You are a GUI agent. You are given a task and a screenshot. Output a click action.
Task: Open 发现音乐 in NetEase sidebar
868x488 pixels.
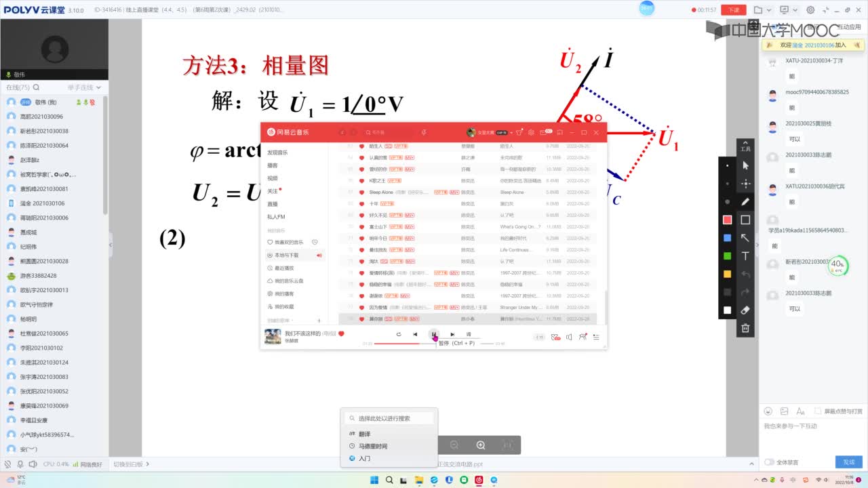pyautogui.click(x=277, y=152)
